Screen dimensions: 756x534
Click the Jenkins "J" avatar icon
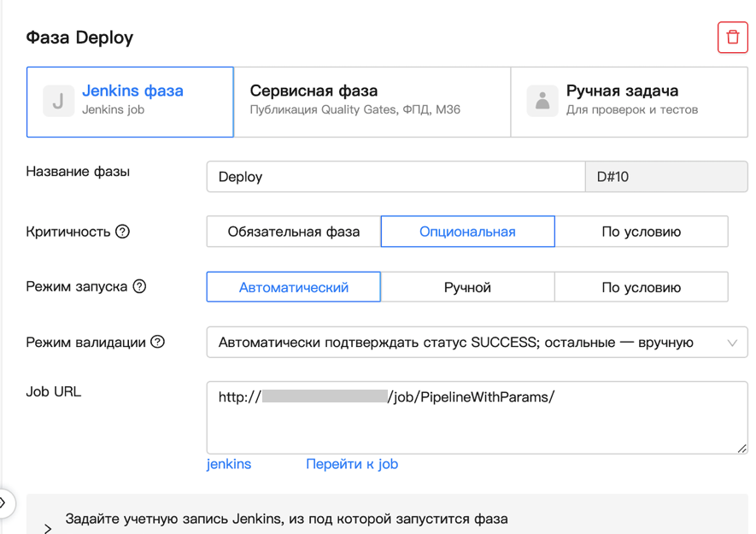pos(58,102)
